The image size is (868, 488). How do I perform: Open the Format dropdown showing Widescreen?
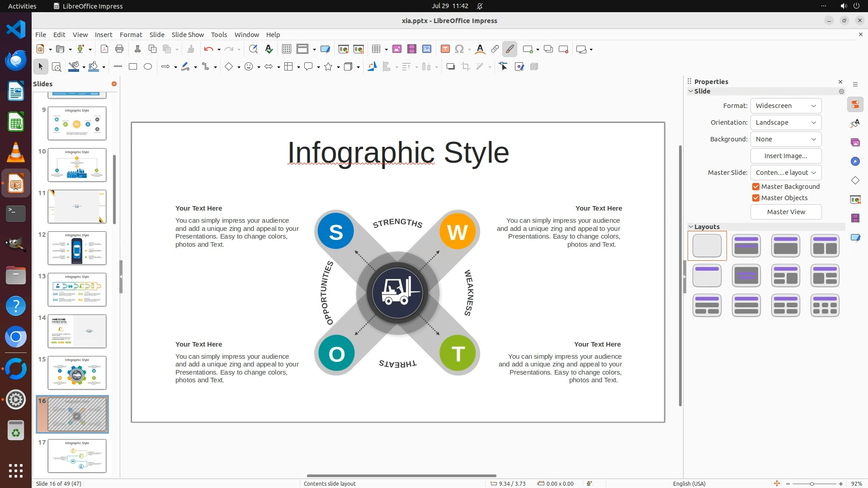tap(786, 106)
